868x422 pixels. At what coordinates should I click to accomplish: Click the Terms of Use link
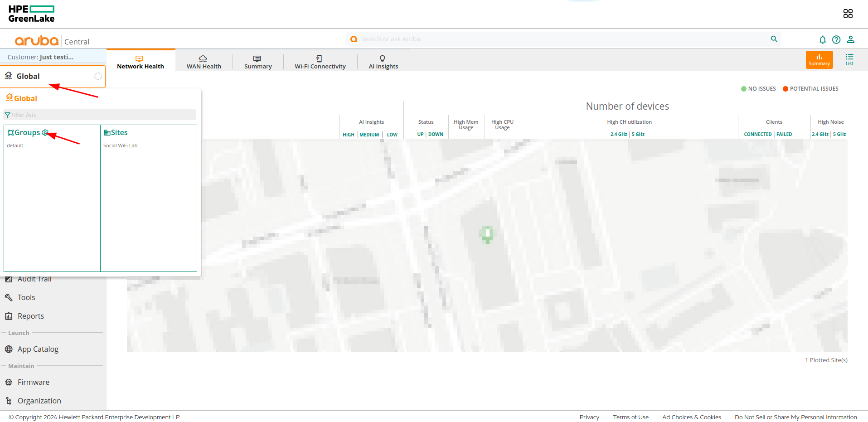(x=630, y=417)
